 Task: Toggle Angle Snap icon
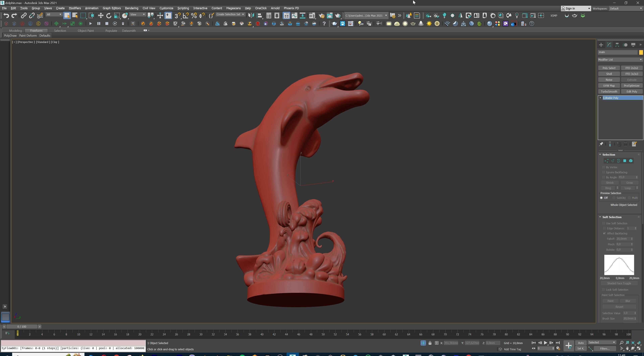coord(186,15)
